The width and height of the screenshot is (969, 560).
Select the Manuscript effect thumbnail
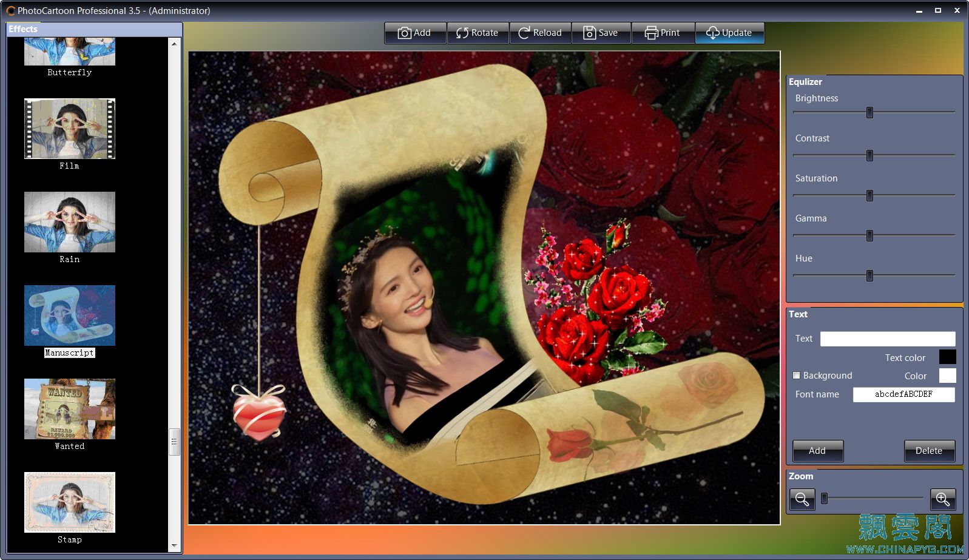pos(70,315)
